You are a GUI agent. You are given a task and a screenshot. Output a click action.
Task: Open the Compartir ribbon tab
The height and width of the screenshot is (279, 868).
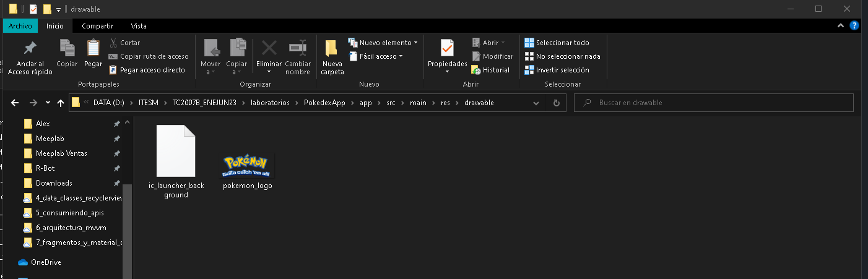97,26
